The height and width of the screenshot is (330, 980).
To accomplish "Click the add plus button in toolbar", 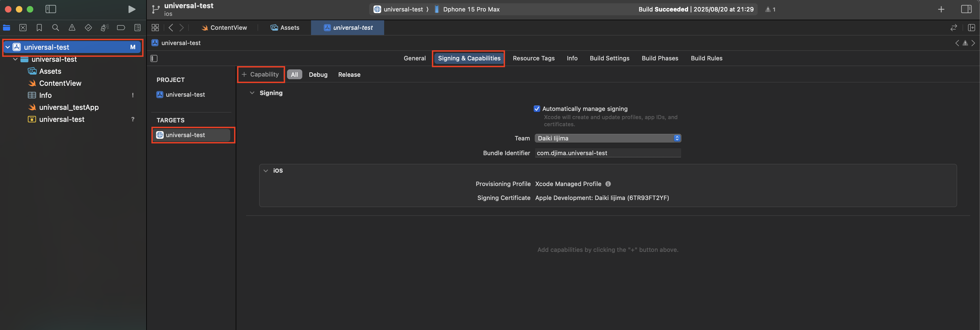I will [941, 9].
